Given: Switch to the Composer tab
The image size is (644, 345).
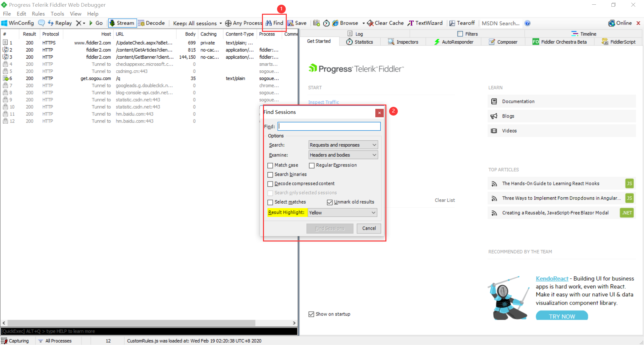Looking at the screenshot, I should [x=503, y=42].
